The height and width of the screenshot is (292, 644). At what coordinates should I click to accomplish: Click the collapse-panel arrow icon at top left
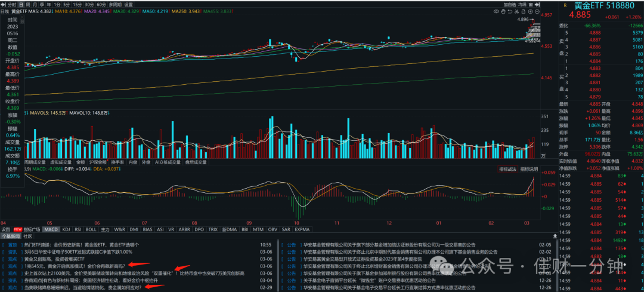[x=4, y=5]
